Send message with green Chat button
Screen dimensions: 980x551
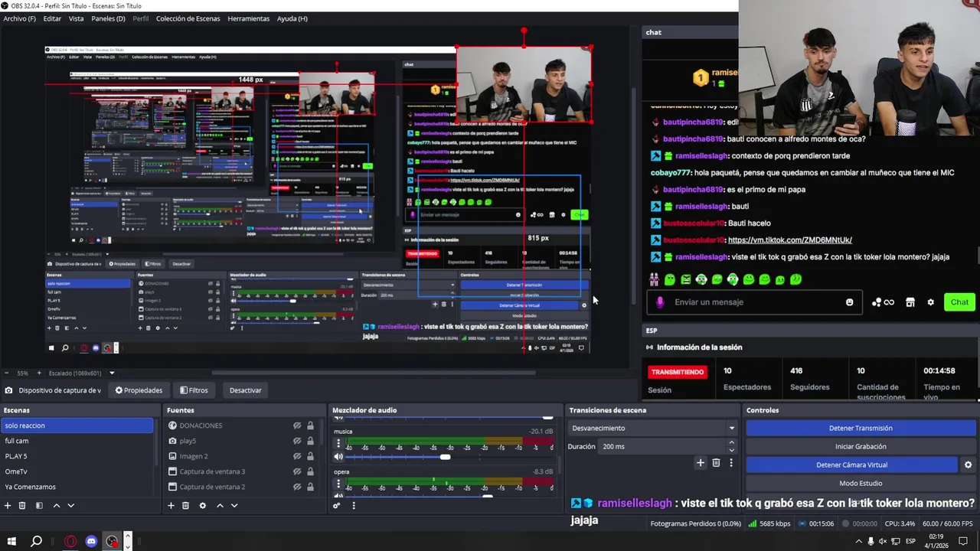(x=959, y=302)
